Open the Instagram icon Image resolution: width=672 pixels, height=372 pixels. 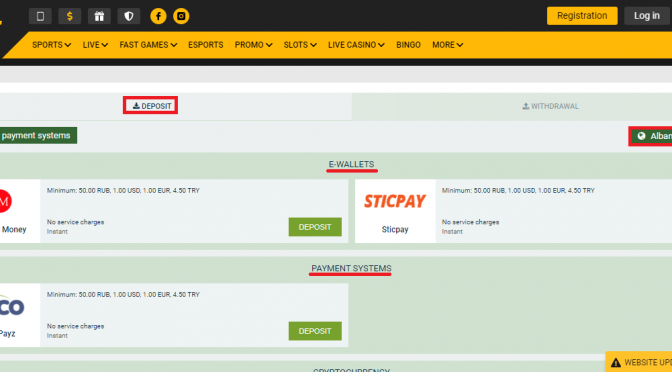(x=181, y=16)
